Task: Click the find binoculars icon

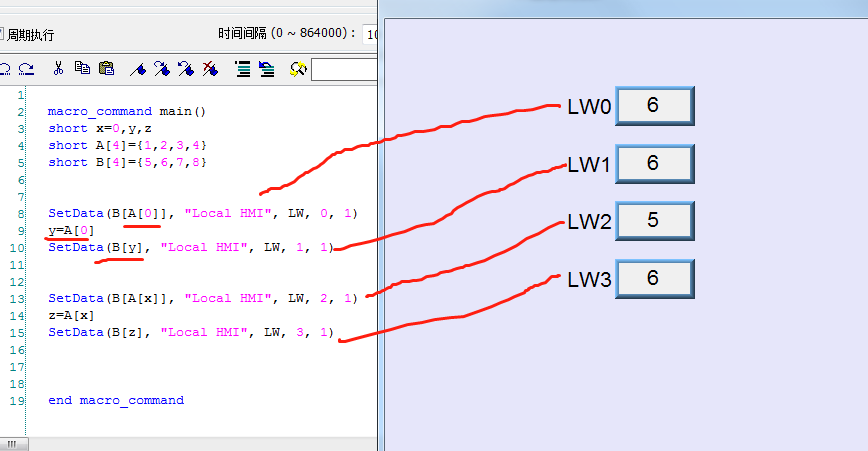Action: click(297, 69)
